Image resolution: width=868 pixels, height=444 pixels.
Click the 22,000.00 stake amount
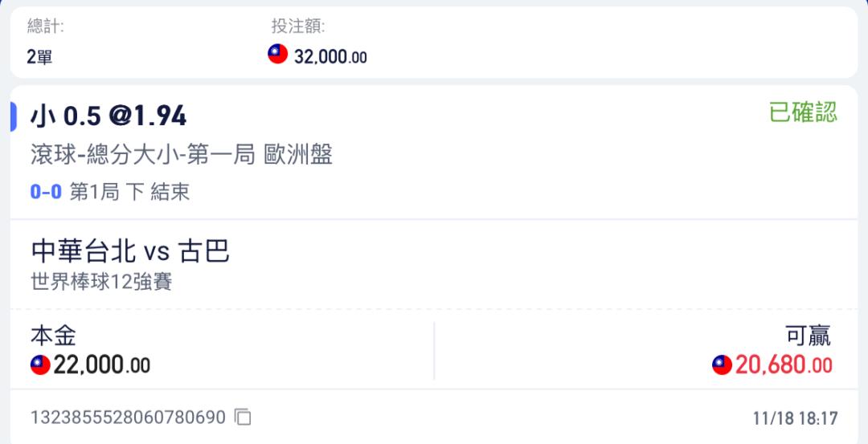[102, 365]
